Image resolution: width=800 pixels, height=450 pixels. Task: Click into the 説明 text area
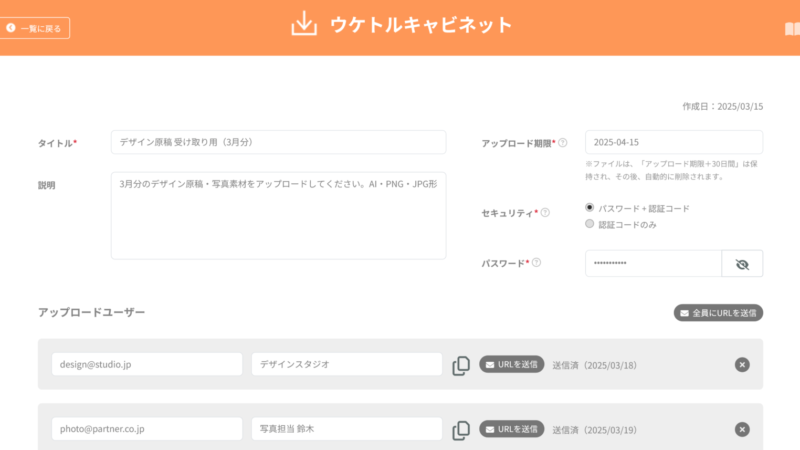[279, 215]
